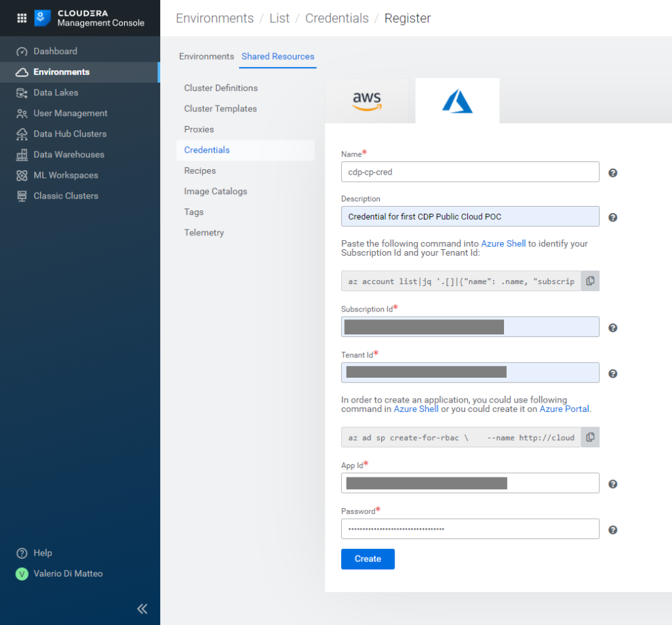The image size is (672, 625).
Task: Open Azure Shell link for creating application
Action: pyautogui.click(x=416, y=409)
